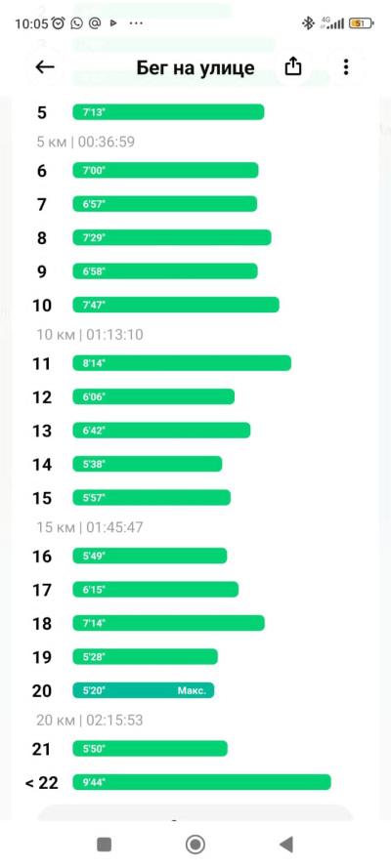
Task: Tap the Бег на улице title
Action: tap(195, 67)
